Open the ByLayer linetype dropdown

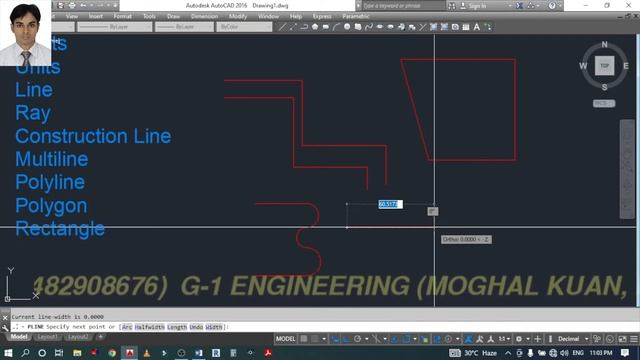click(114, 27)
